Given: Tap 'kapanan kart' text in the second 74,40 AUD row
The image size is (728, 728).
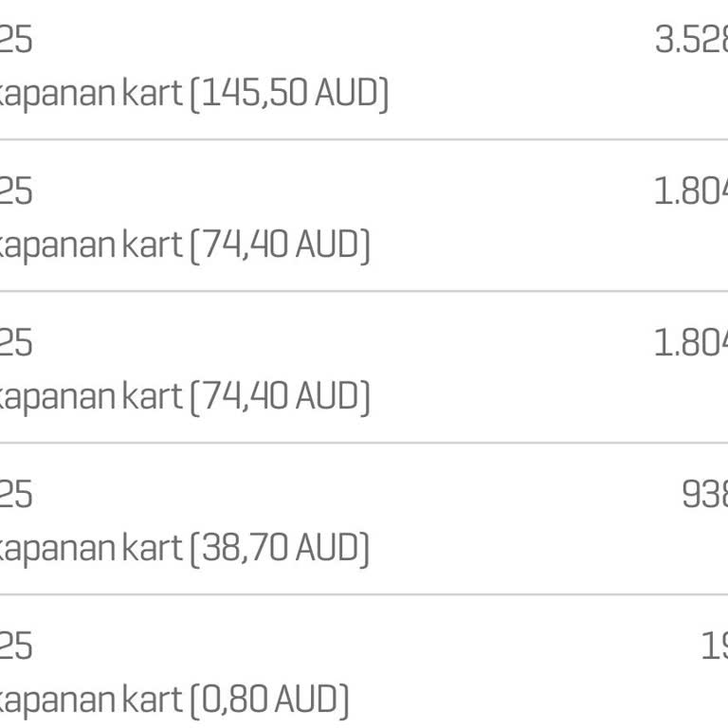Looking at the screenshot, I should 91,397.
